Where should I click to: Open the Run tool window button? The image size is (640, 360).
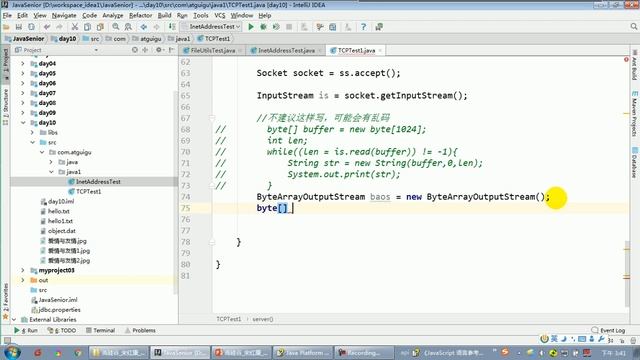tap(25, 330)
